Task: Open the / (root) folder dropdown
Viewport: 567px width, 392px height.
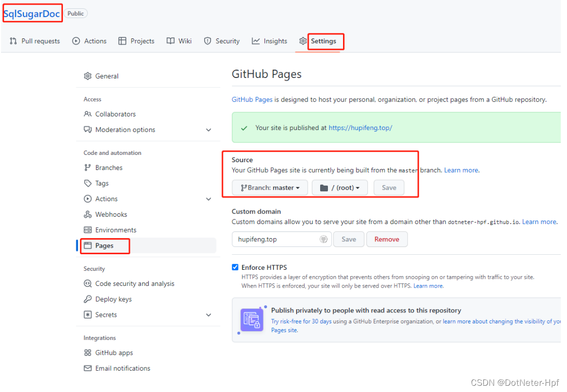Action: 339,188
